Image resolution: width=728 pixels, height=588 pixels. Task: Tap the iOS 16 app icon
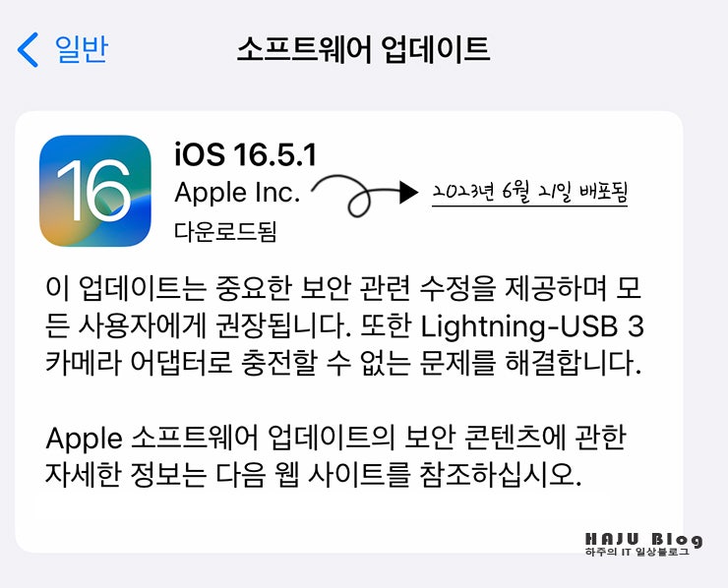point(95,191)
